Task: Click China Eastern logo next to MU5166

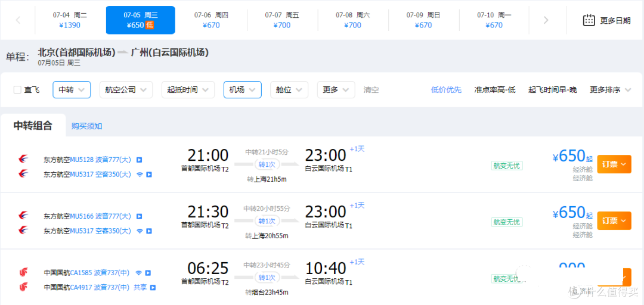Action: (x=23, y=216)
